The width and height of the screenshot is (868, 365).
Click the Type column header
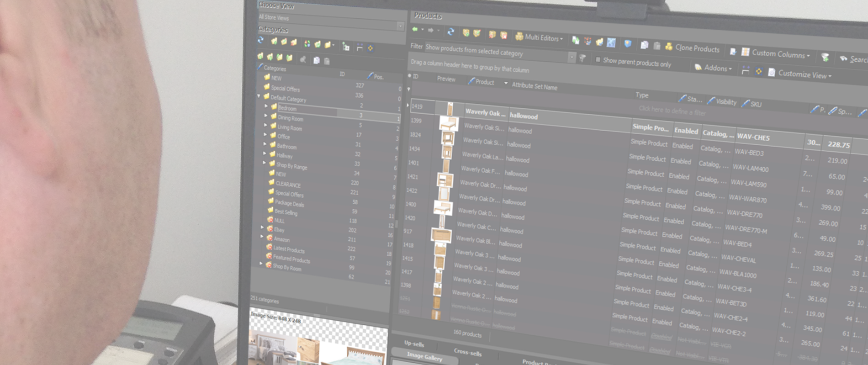pyautogui.click(x=642, y=95)
